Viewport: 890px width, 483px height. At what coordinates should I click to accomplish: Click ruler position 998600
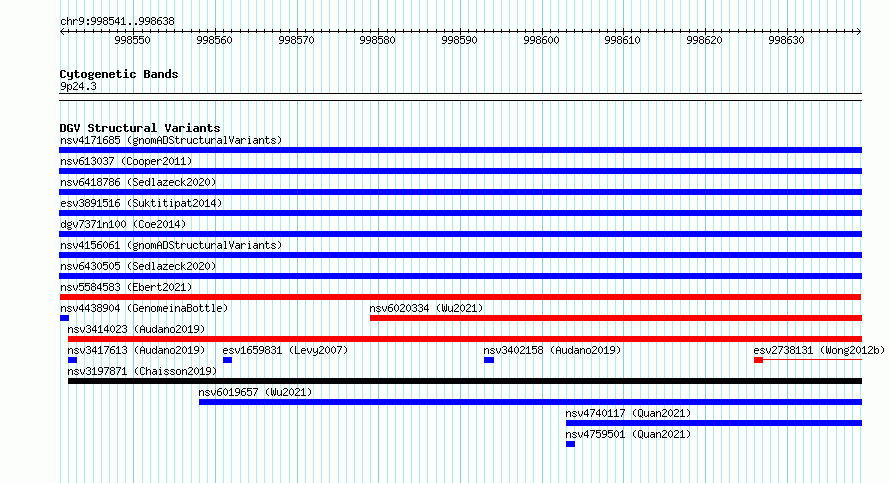click(541, 40)
